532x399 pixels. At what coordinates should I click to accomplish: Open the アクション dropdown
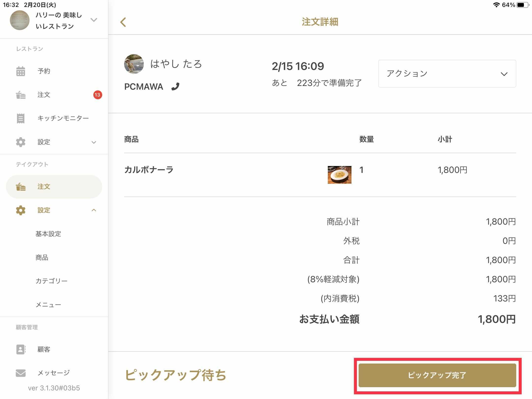coord(447,74)
